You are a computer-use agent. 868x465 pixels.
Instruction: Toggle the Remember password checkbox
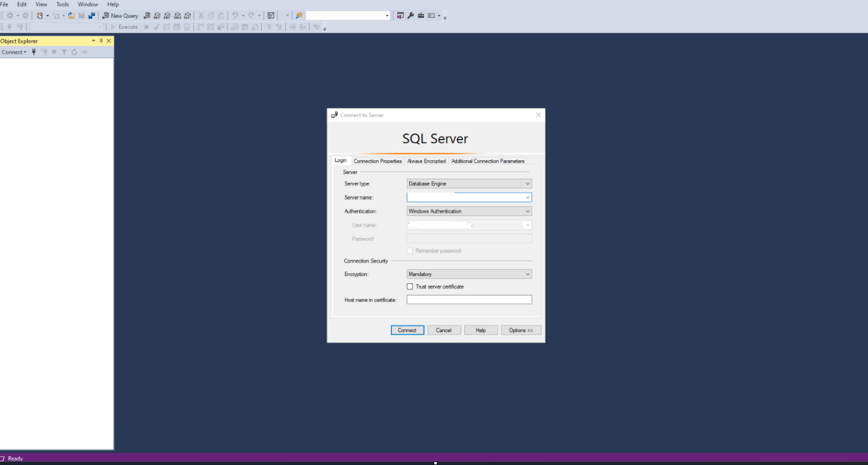(x=410, y=251)
